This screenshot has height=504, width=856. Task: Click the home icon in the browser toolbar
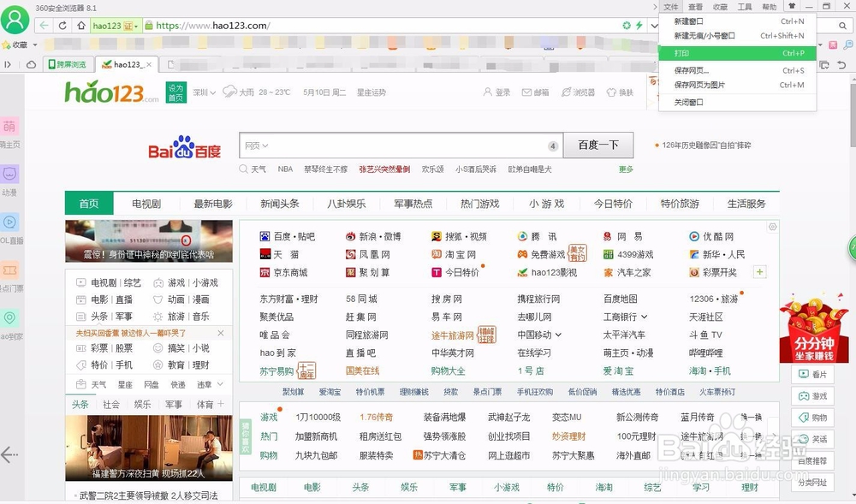click(82, 26)
